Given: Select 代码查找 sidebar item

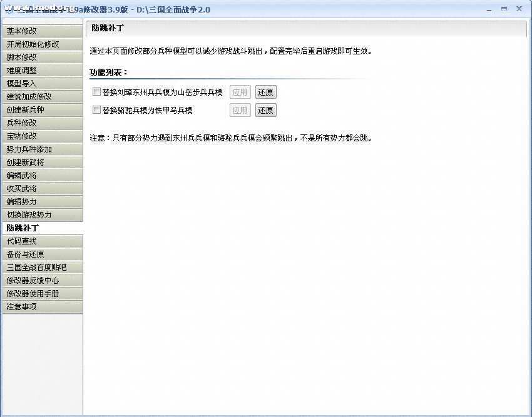Looking at the screenshot, I should point(42,241).
